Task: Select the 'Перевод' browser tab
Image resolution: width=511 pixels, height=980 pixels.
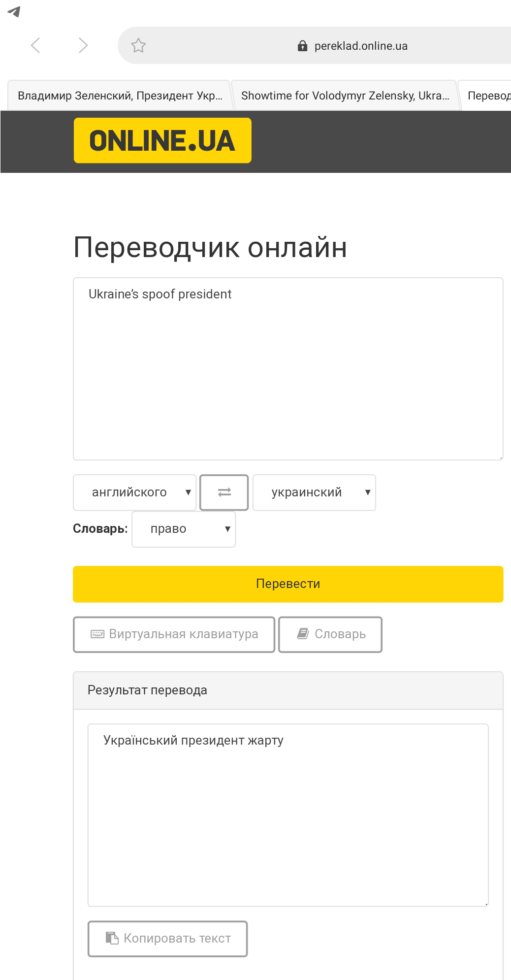Action: pyautogui.click(x=487, y=96)
